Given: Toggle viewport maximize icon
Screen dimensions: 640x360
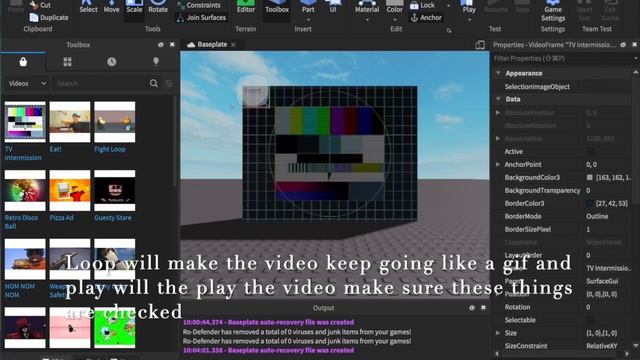Looking at the screenshot, I should coord(480,45).
